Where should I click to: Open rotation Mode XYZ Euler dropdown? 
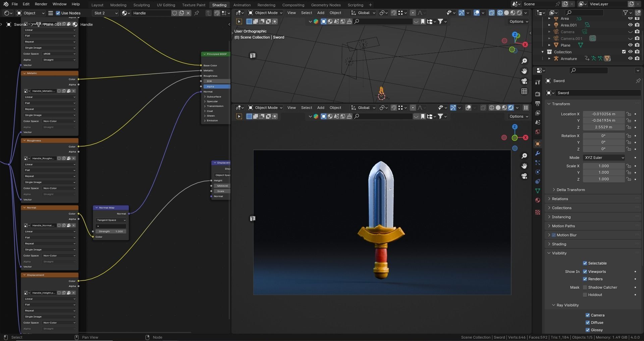pos(604,158)
